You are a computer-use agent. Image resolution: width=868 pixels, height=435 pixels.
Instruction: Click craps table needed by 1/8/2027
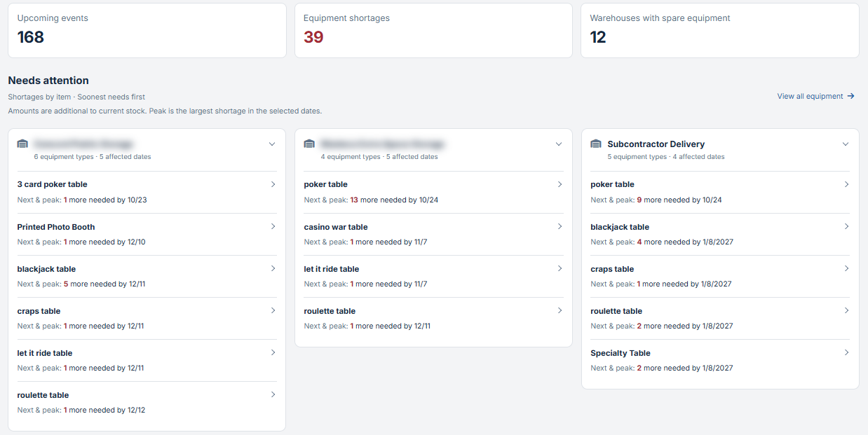tap(720, 276)
